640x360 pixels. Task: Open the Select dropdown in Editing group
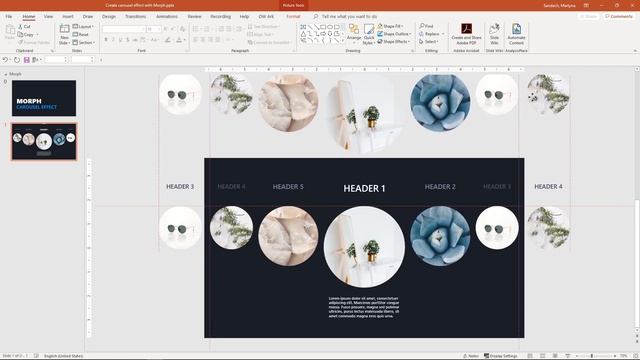[429, 42]
